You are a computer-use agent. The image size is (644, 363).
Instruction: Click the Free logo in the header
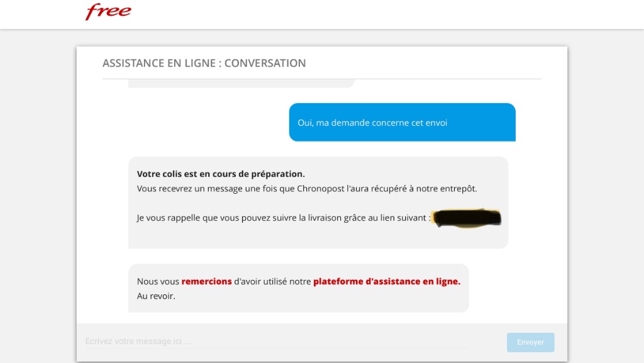coord(108,12)
